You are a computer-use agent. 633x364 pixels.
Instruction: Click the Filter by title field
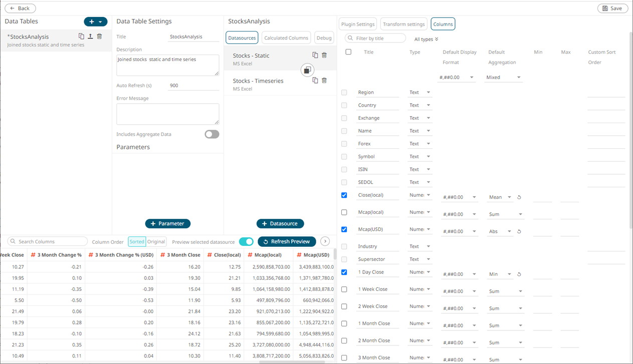(375, 38)
